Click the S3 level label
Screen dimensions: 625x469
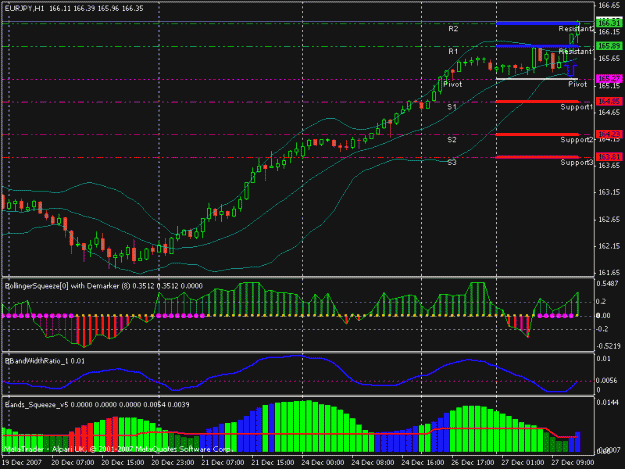pyautogui.click(x=452, y=162)
